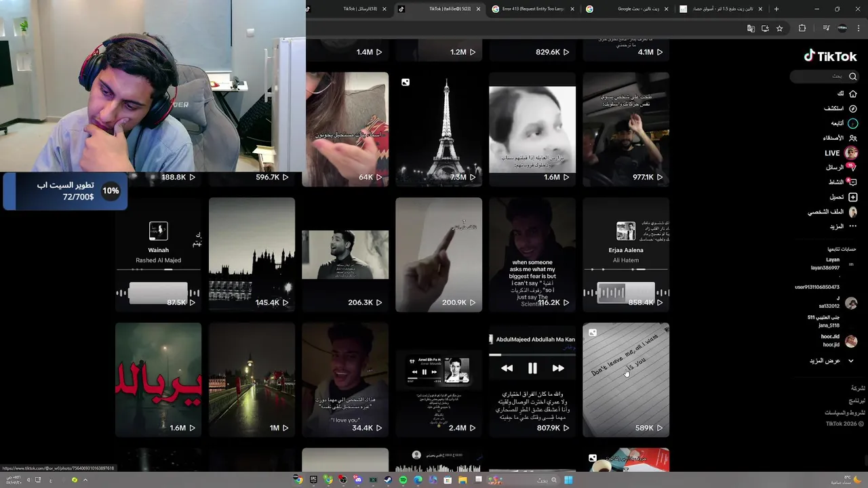Open followed account hoor.jld
Viewport: 868px width, 488px height.
[x=840, y=340]
